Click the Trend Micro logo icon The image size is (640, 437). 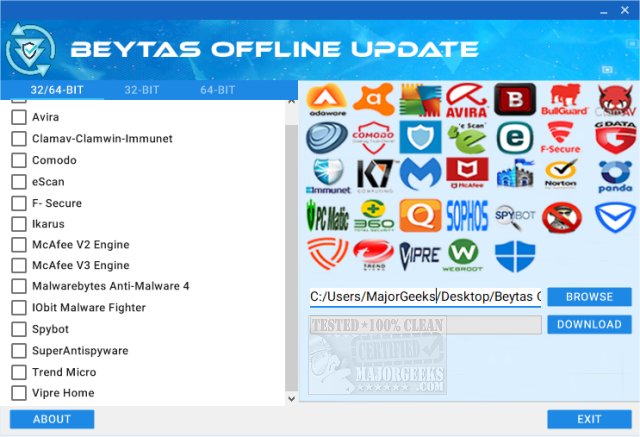[x=373, y=255]
